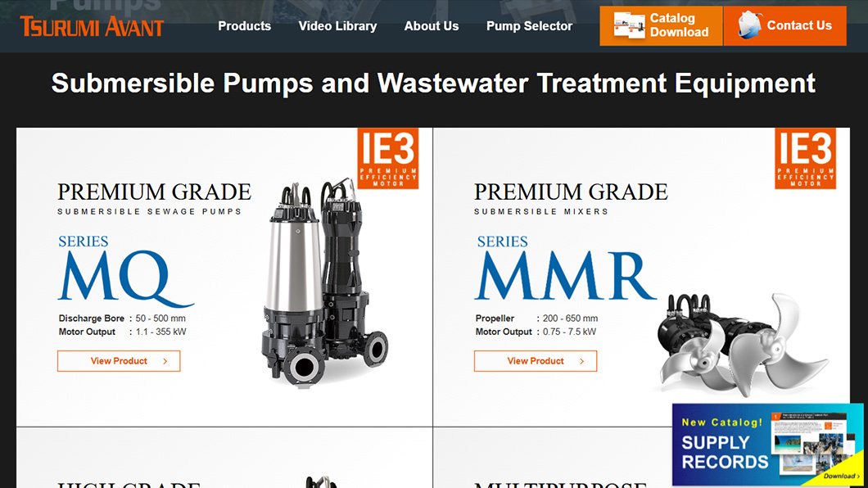Go to the About Us menu item
The height and width of the screenshot is (488, 868).
tap(432, 26)
